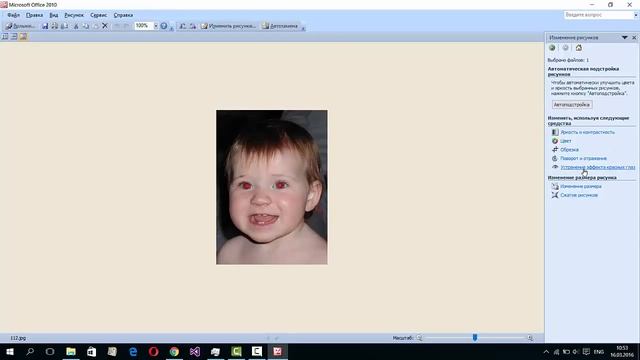Click the Изменить рисунки toolbar button
The image size is (640, 360).
tap(229, 26)
